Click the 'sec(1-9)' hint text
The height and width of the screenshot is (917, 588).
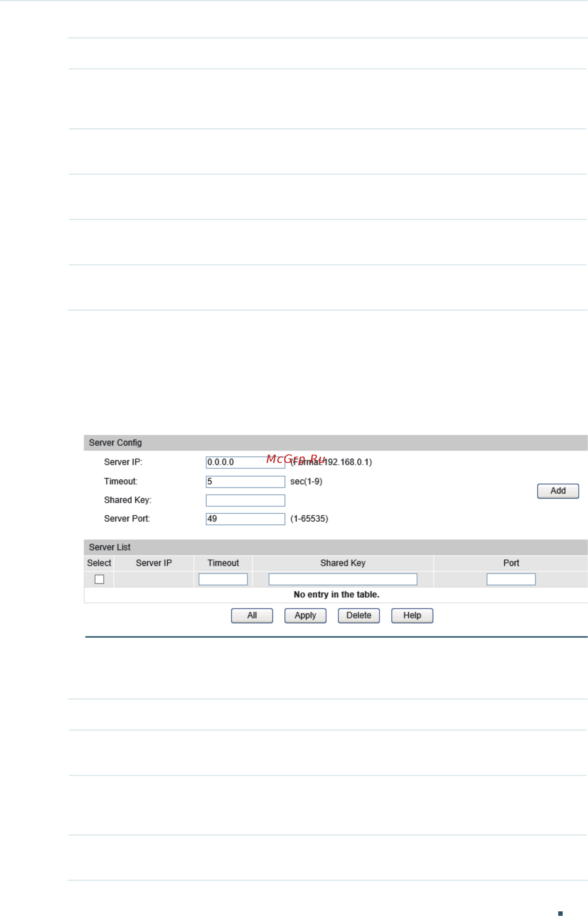[x=306, y=481]
